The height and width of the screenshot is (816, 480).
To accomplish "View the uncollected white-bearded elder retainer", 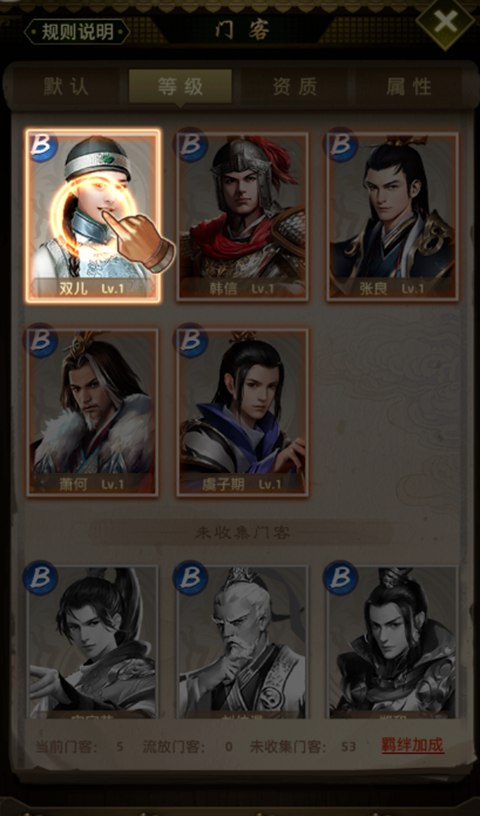I will [242, 642].
